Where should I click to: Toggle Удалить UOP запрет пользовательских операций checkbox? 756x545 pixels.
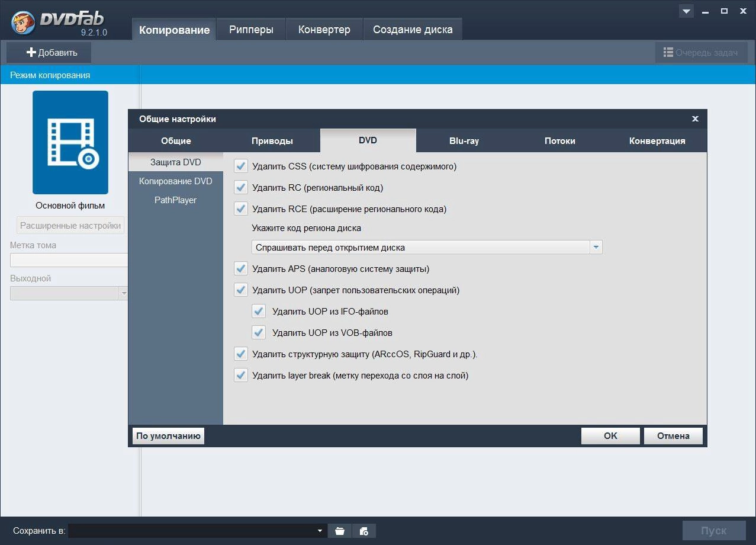pos(241,290)
